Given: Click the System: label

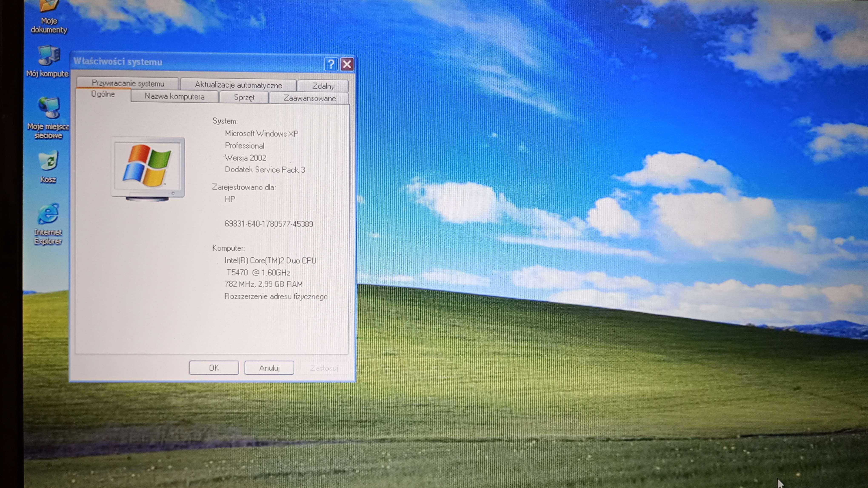Looking at the screenshot, I should [225, 121].
